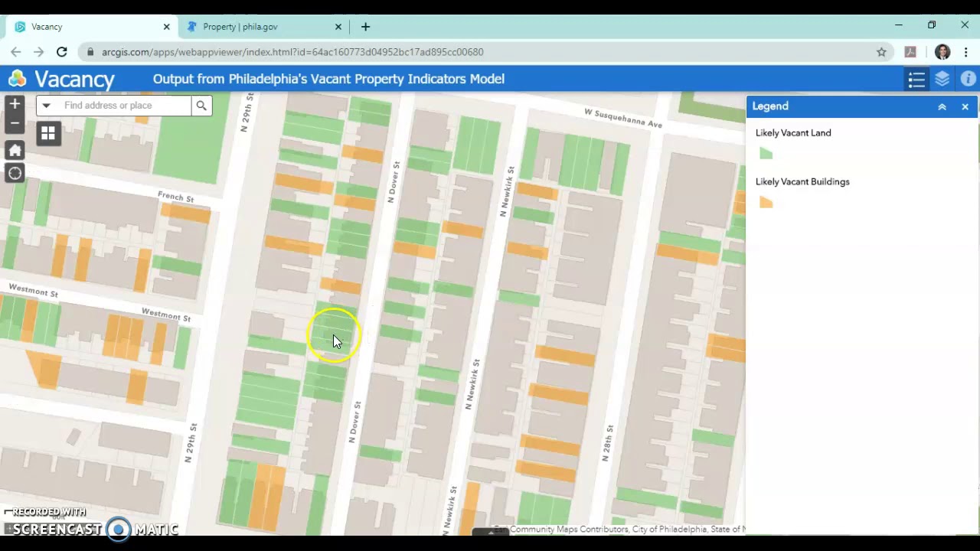Open search source dropdown arrow
Screen dimensions: 980x551
(46, 106)
